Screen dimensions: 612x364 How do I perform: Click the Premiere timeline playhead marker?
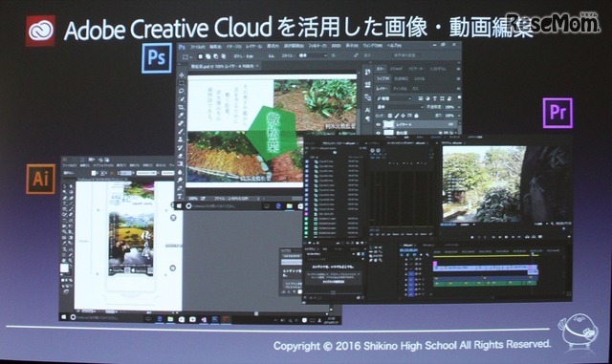[x=533, y=254]
